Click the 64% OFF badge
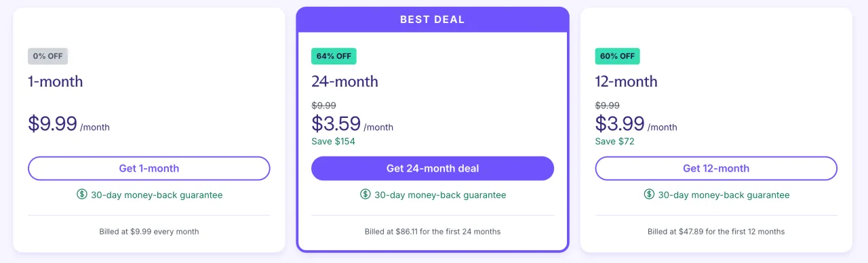Image resolution: width=868 pixels, height=263 pixels. point(334,56)
